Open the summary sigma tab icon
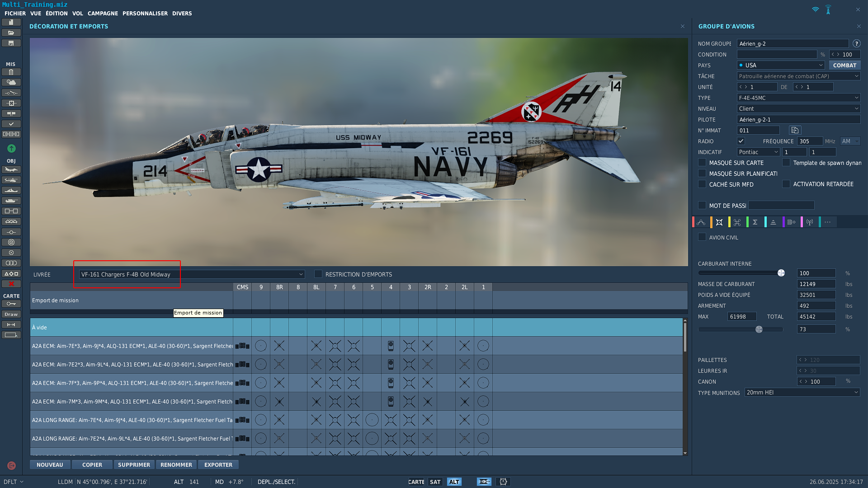 coord(755,222)
